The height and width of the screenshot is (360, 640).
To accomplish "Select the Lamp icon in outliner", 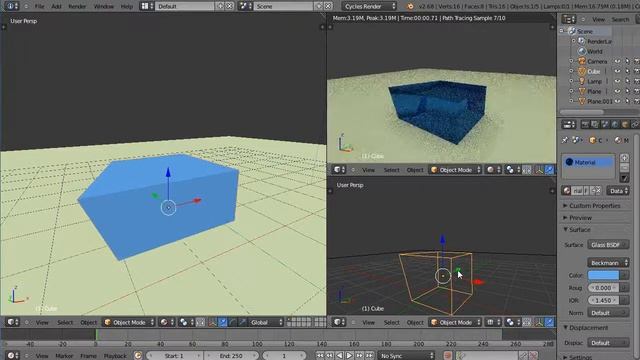I will [x=582, y=81].
